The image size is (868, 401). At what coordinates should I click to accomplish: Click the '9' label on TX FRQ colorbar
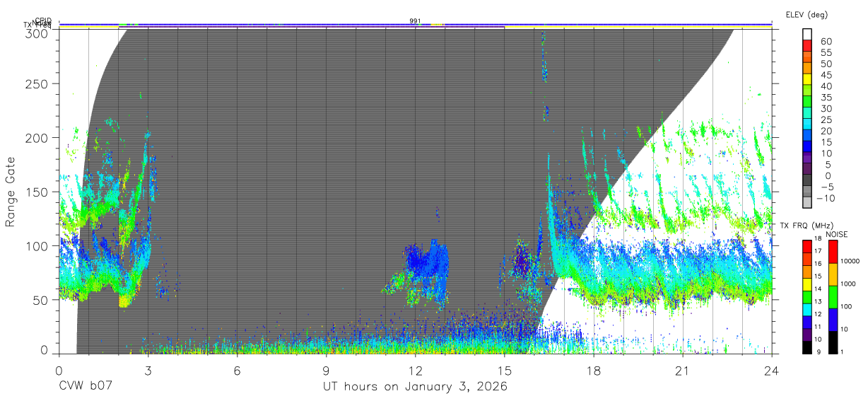click(x=819, y=352)
